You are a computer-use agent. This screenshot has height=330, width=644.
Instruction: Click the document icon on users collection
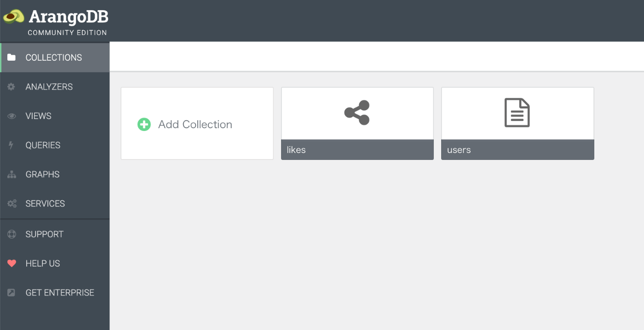(x=517, y=113)
